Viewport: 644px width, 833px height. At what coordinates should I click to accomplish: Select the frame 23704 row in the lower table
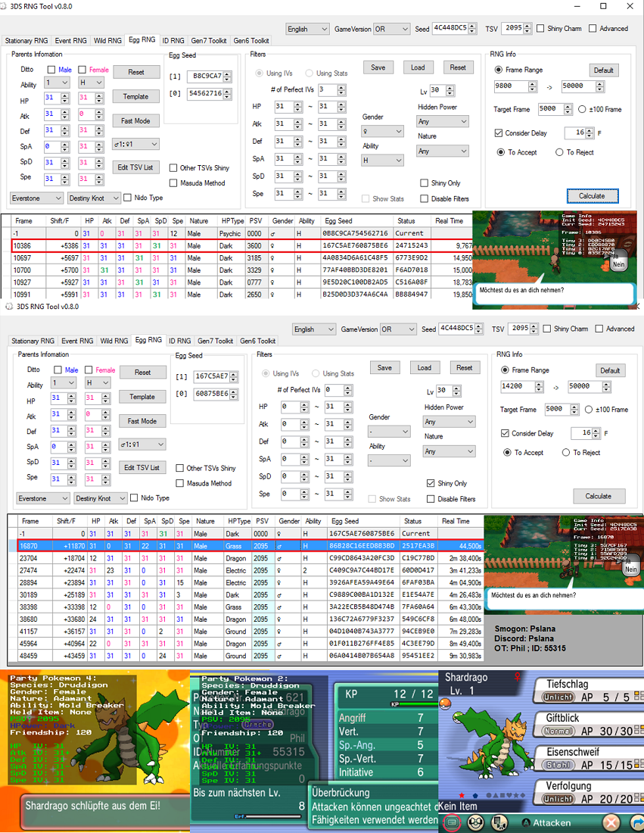coord(250,558)
